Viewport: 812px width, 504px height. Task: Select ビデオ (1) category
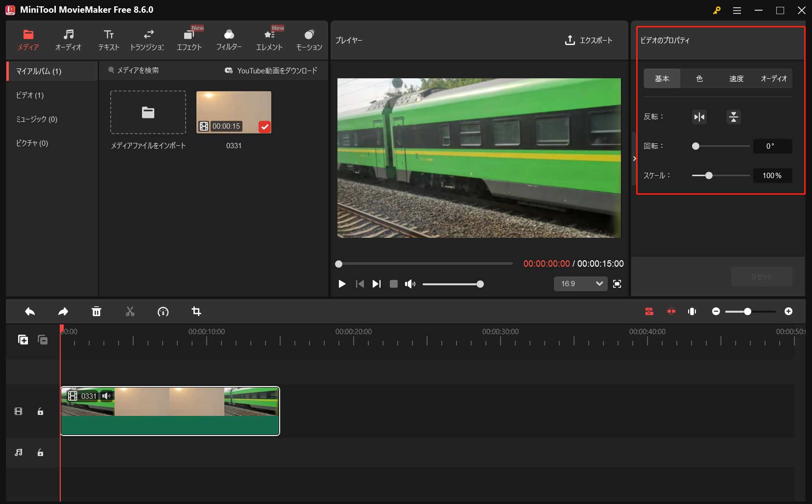tap(29, 95)
